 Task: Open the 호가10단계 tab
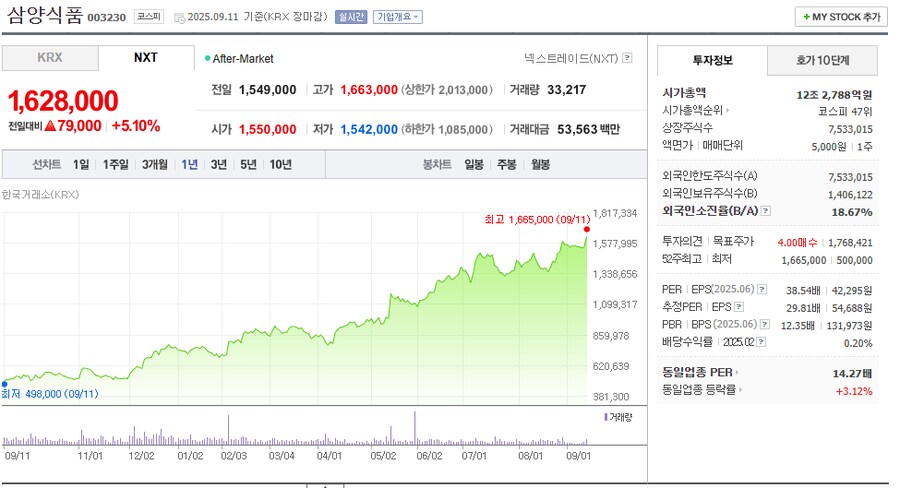[x=823, y=60]
